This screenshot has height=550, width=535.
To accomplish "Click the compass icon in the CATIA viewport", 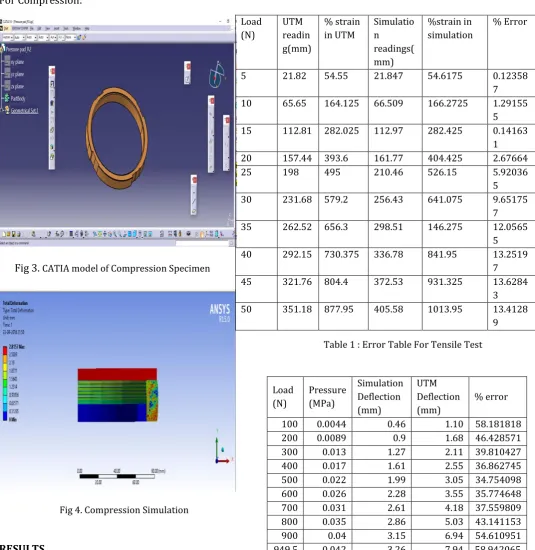I will click(216, 75).
